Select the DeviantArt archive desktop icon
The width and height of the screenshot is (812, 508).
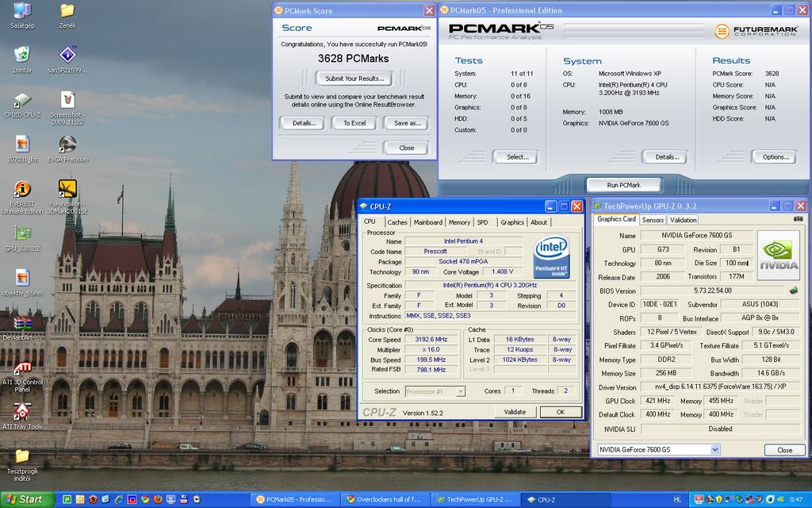pos(22,328)
